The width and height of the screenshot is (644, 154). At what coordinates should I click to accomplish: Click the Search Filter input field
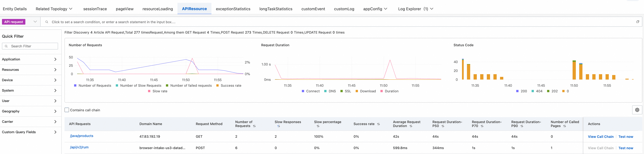click(x=33, y=46)
